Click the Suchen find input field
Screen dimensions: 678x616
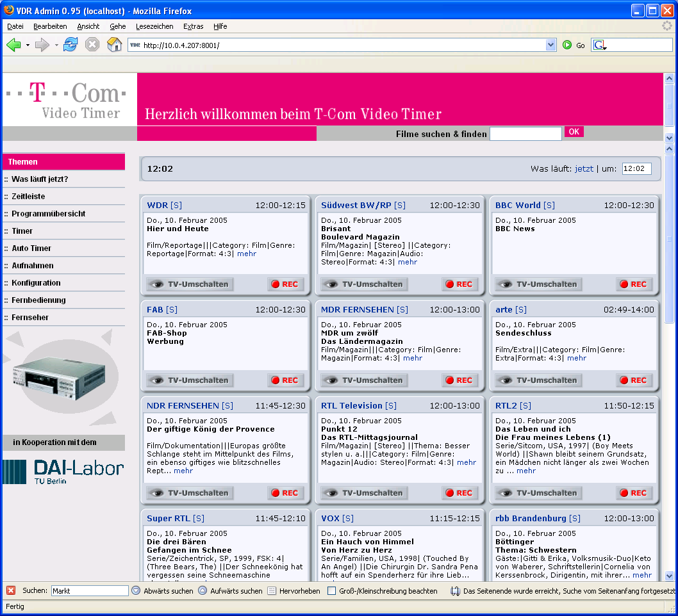[x=90, y=590]
